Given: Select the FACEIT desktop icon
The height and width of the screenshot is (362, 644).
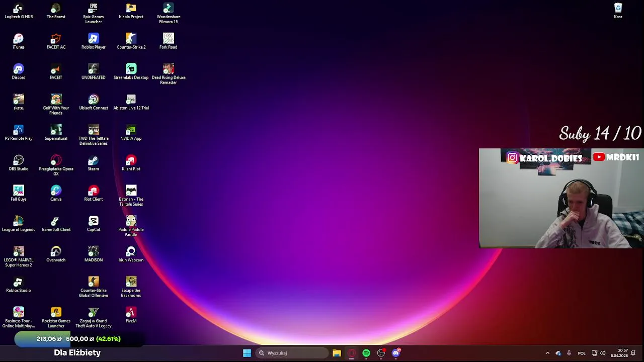Looking at the screenshot, I should point(56,72).
